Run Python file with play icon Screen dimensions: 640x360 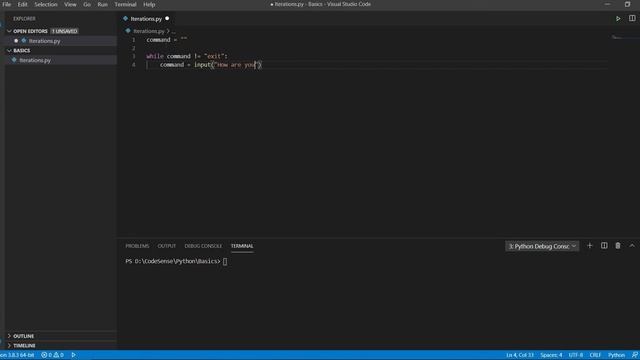[618, 19]
